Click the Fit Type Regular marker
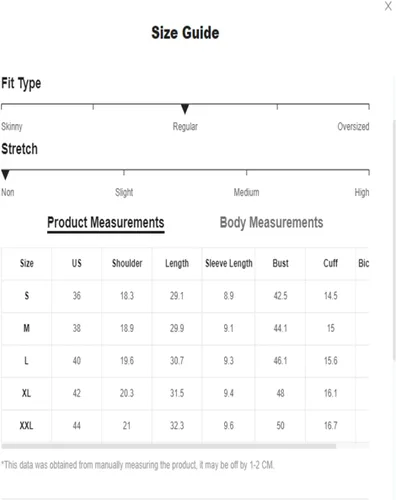The image size is (396, 500). [x=185, y=108]
